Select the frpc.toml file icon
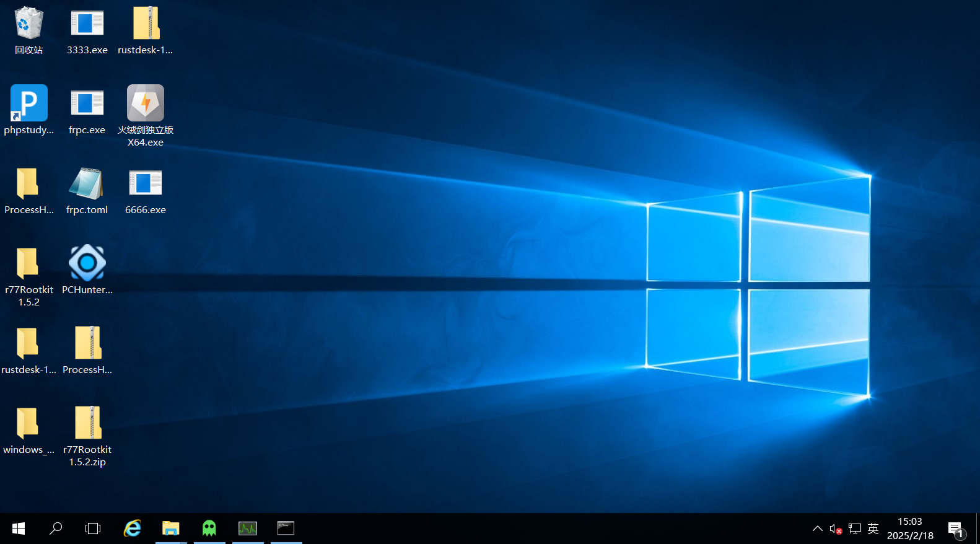Image resolution: width=980 pixels, height=544 pixels. [x=87, y=191]
